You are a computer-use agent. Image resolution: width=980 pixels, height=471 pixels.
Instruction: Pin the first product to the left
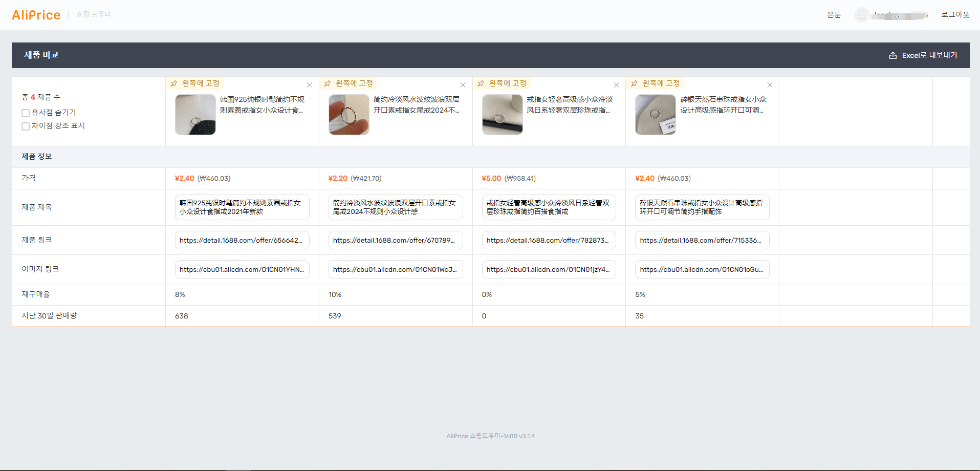click(195, 83)
